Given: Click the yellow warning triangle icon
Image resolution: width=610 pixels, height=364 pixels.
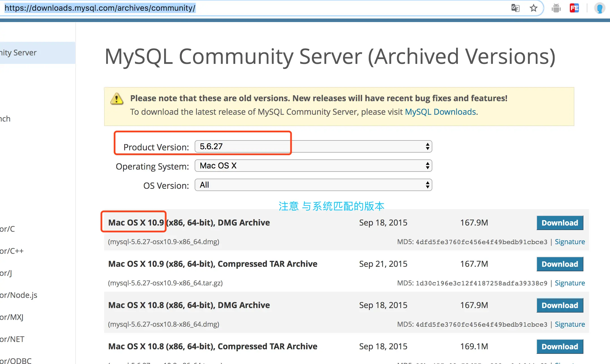Looking at the screenshot, I should pyautogui.click(x=117, y=99).
